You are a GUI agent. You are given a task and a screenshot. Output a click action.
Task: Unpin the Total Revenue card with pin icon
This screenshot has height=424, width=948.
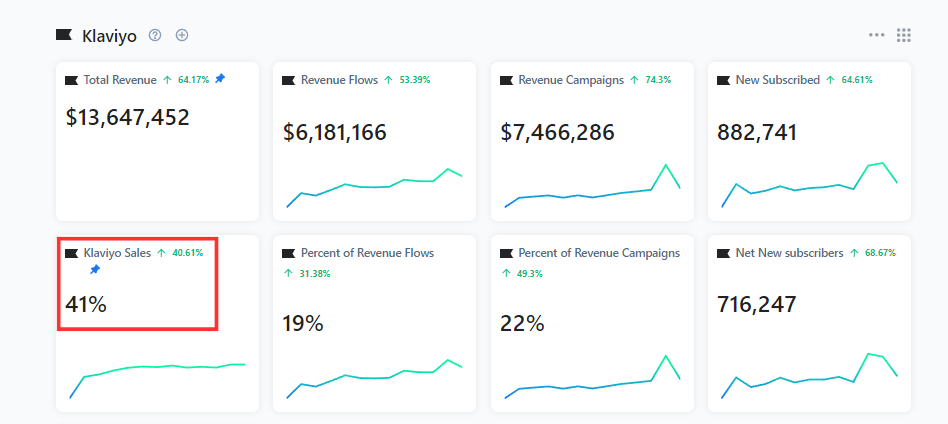(220, 79)
